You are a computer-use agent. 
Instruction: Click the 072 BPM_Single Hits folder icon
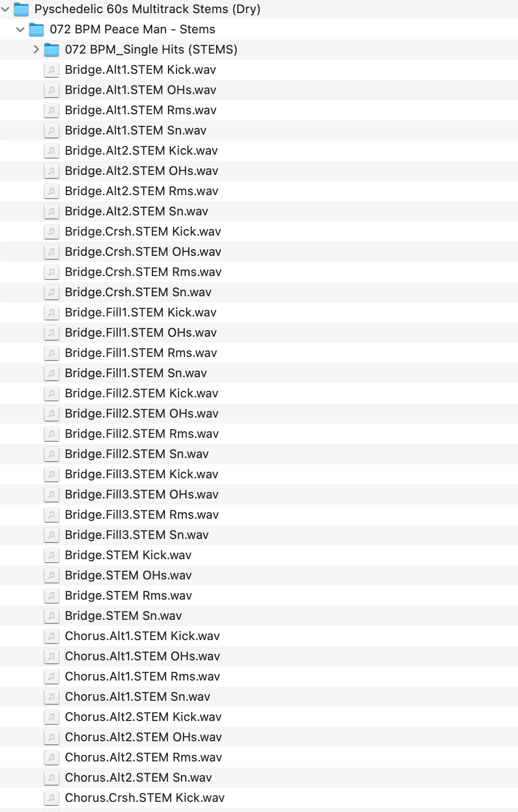point(52,50)
